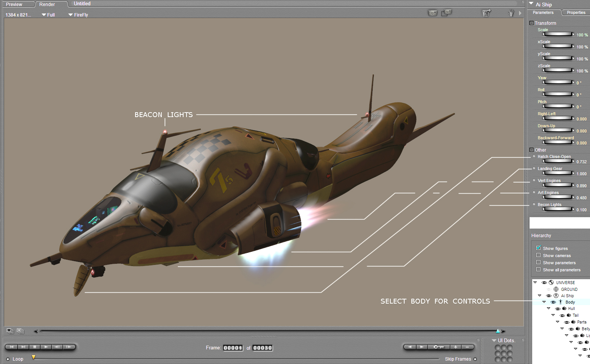
Task: Click the hand pan icon
Action: coord(511,13)
